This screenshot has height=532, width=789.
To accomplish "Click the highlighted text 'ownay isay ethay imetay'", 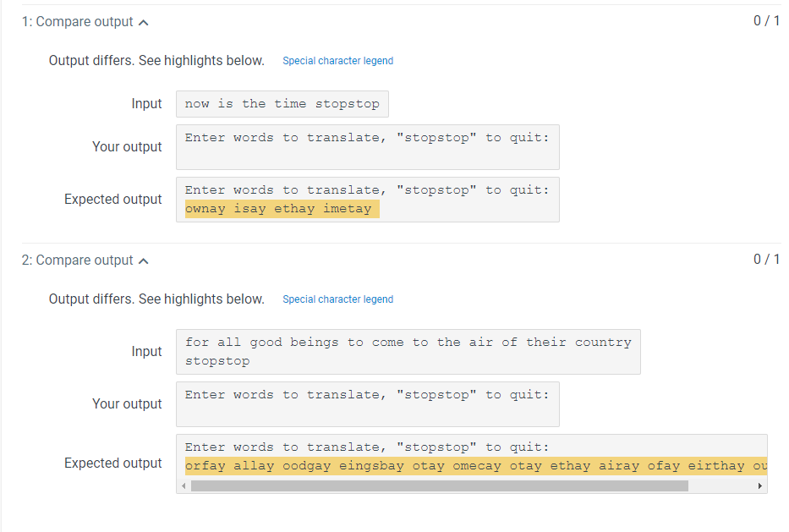I will [279, 208].
